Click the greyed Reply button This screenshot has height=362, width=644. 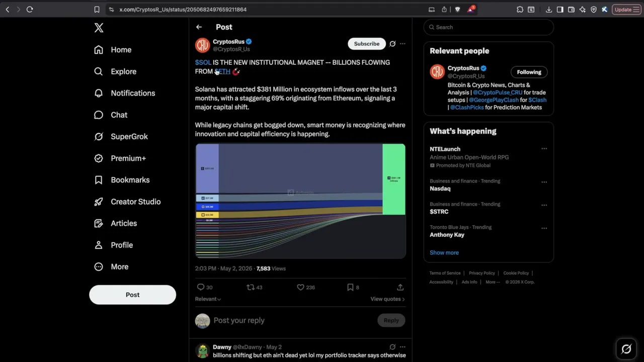[391, 320]
